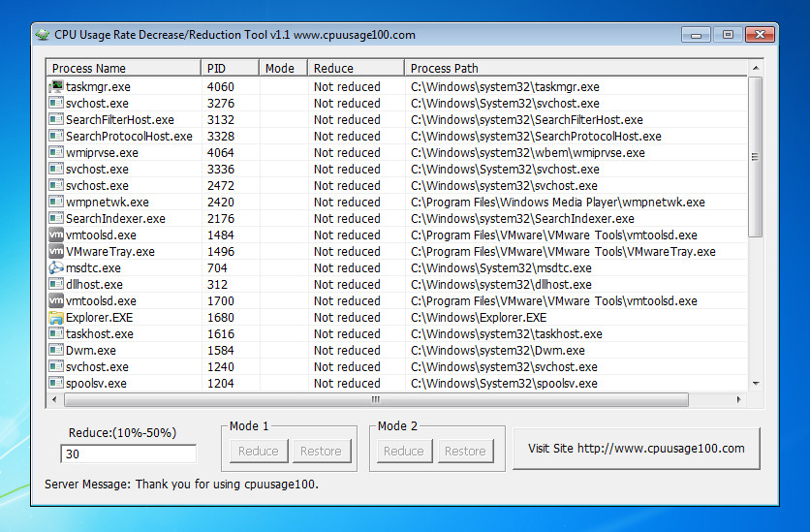Click the horizontal scrollbar left arrow
Image resolution: width=810 pixels, height=532 pixels.
point(55,399)
